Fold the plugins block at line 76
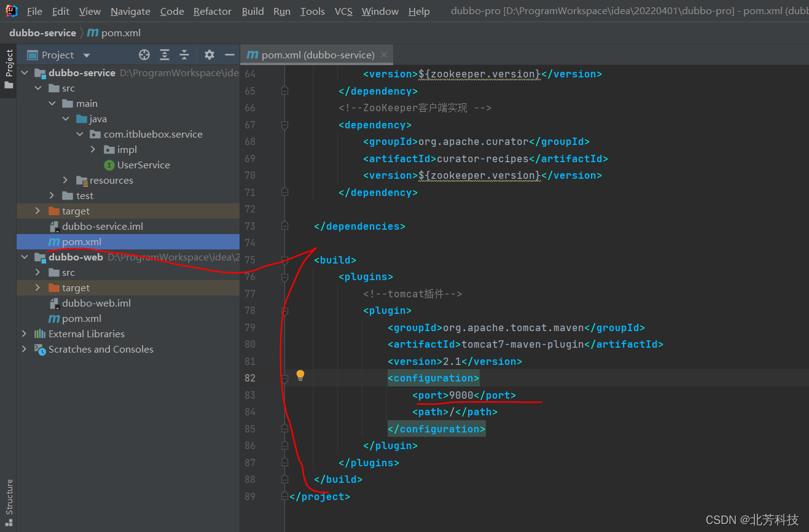 click(284, 277)
